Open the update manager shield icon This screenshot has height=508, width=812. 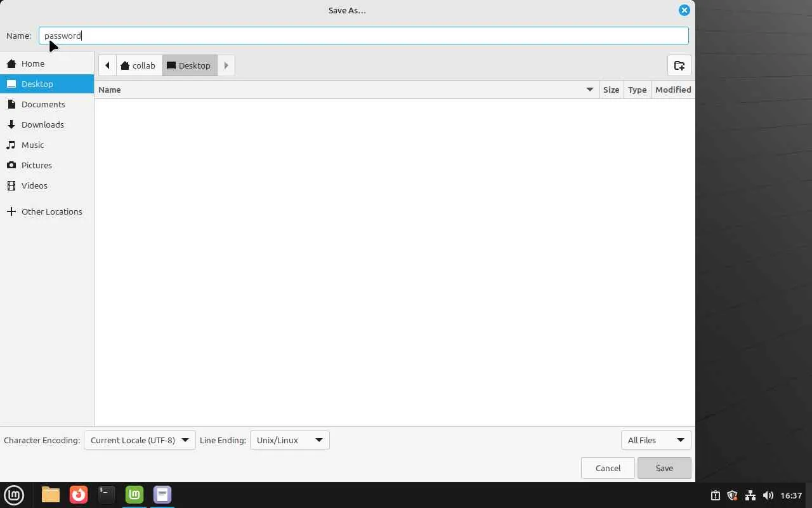(x=732, y=495)
